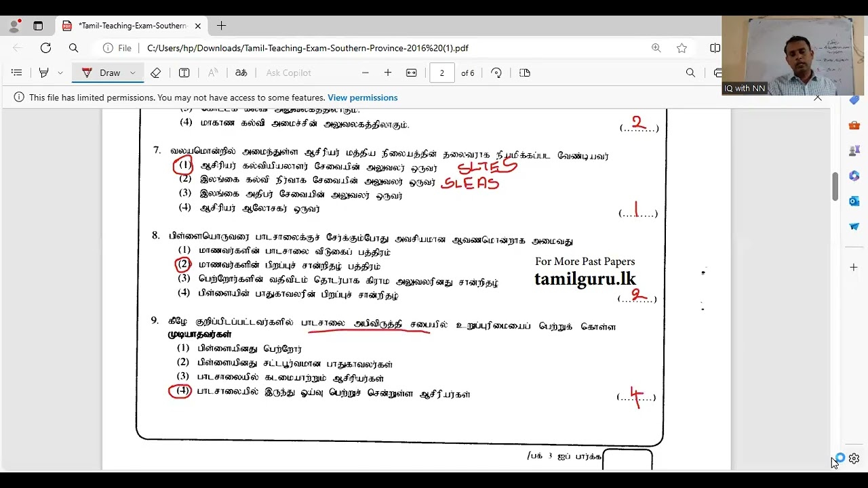Click the vertical scrollbar thumb

click(x=835, y=186)
